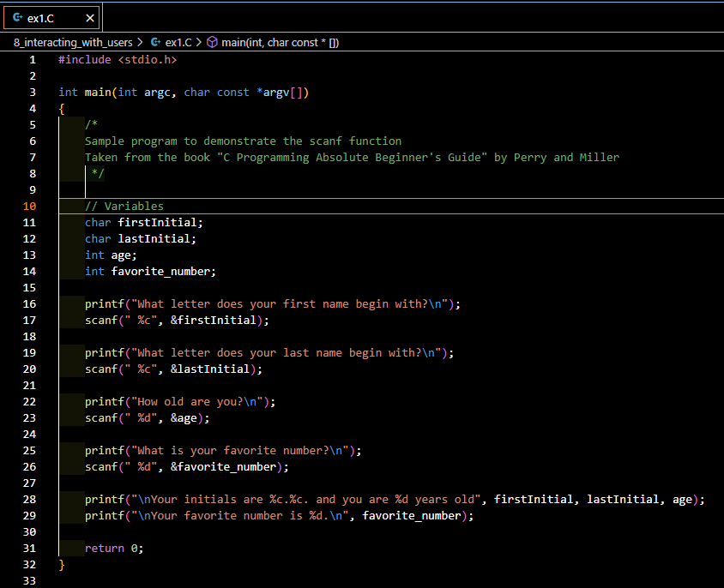Viewport: 724px width, 588px height.
Task: Click the C file icon in the breadcrumb
Action: coord(155,42)
